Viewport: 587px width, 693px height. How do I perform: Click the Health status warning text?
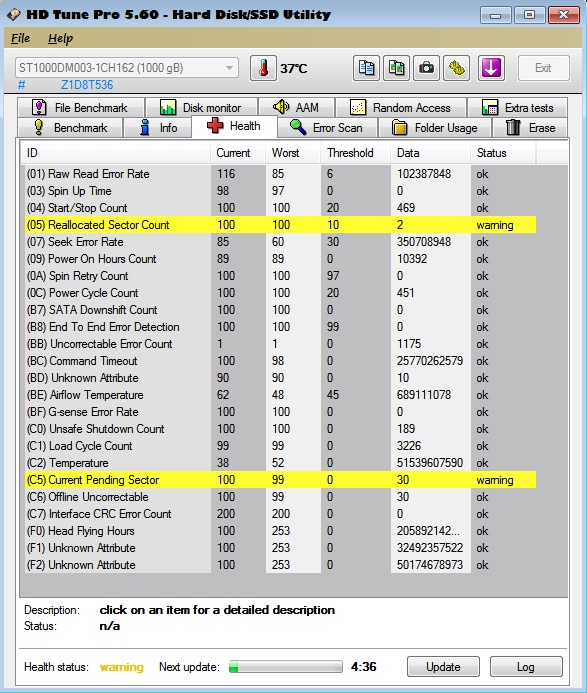[122, 667]
